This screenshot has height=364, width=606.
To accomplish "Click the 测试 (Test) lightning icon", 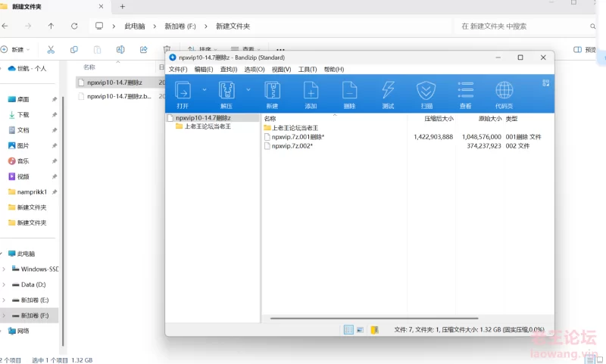I will 388,90.
